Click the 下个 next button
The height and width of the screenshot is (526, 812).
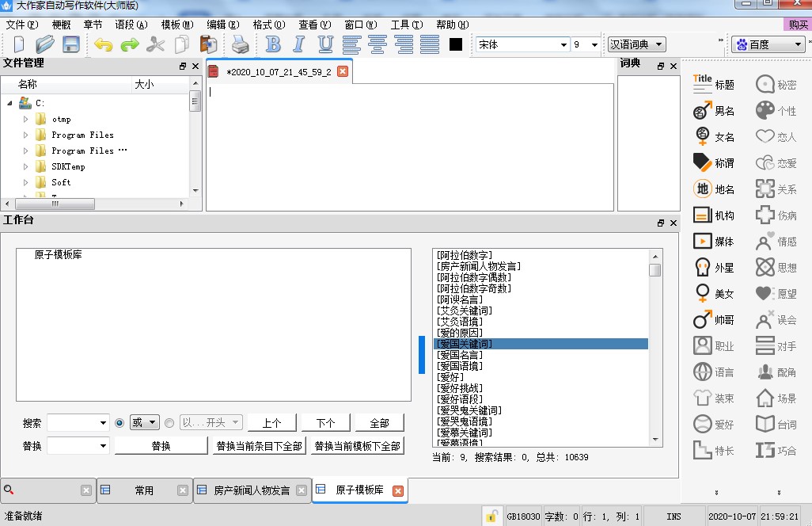[325, 423]
